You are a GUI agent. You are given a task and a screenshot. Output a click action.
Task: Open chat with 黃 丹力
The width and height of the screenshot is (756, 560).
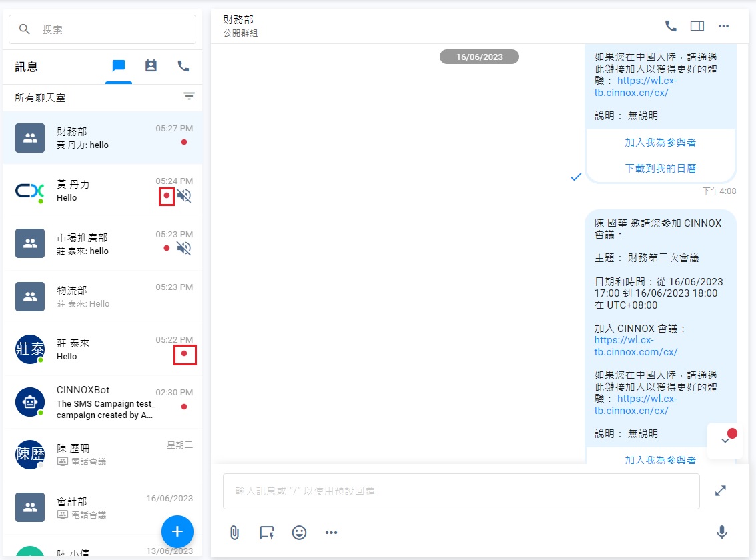[102, 191]
